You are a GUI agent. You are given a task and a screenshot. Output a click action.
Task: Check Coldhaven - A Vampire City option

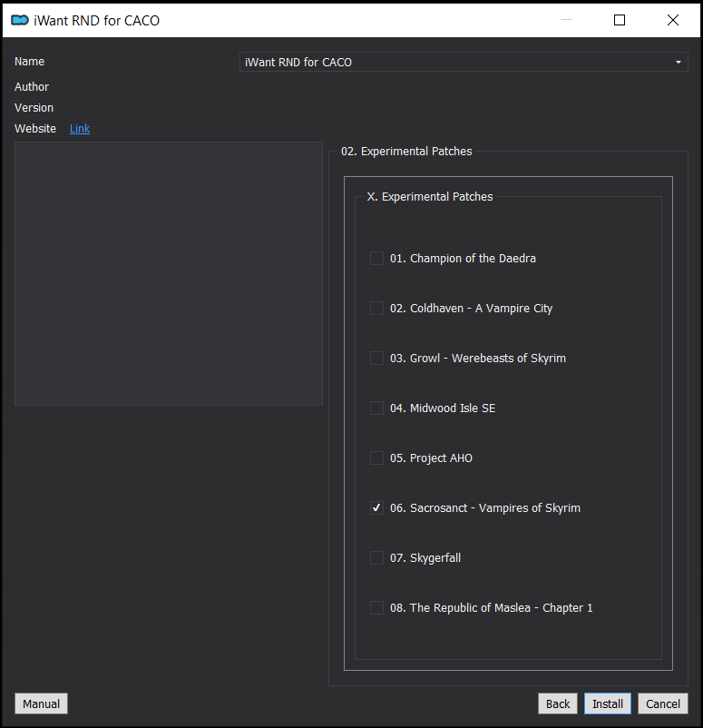coord(376,309)
